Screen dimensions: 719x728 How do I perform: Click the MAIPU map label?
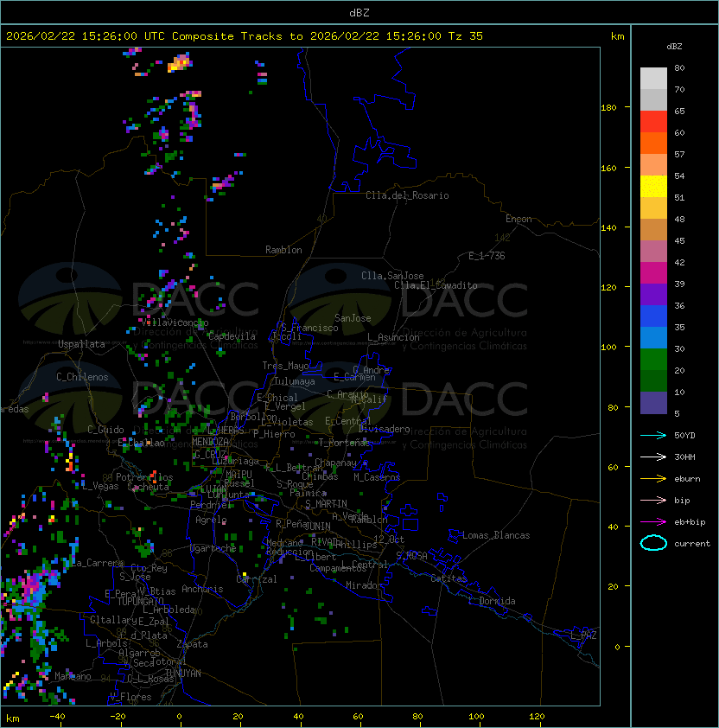239,475
